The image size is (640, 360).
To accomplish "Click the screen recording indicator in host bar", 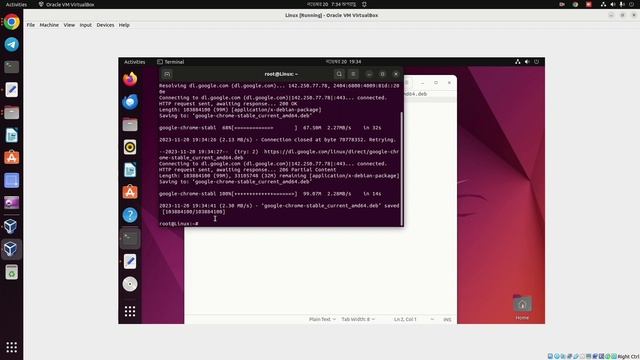I will point(562,4).
